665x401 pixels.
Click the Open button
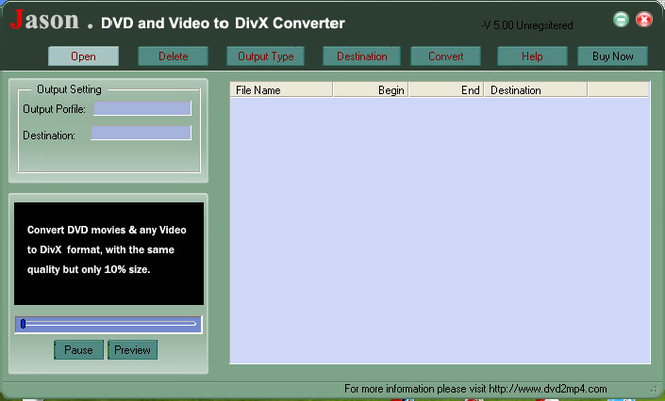point(83,56)
